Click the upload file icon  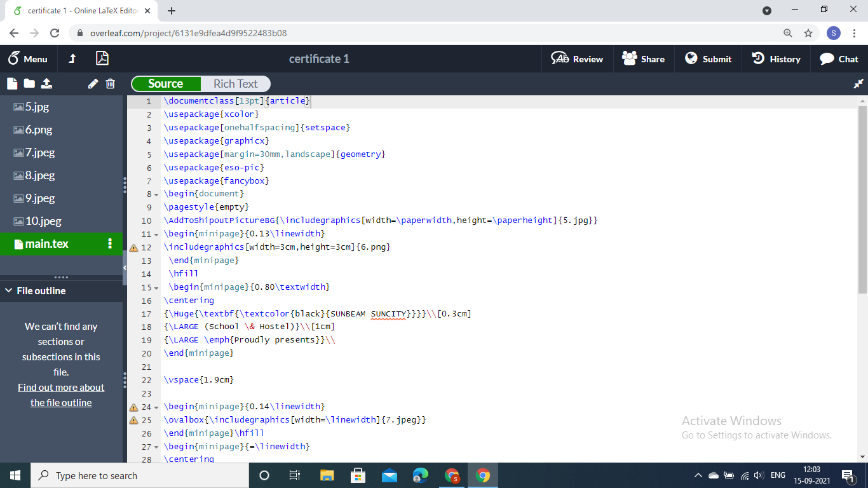pos(46,83)
